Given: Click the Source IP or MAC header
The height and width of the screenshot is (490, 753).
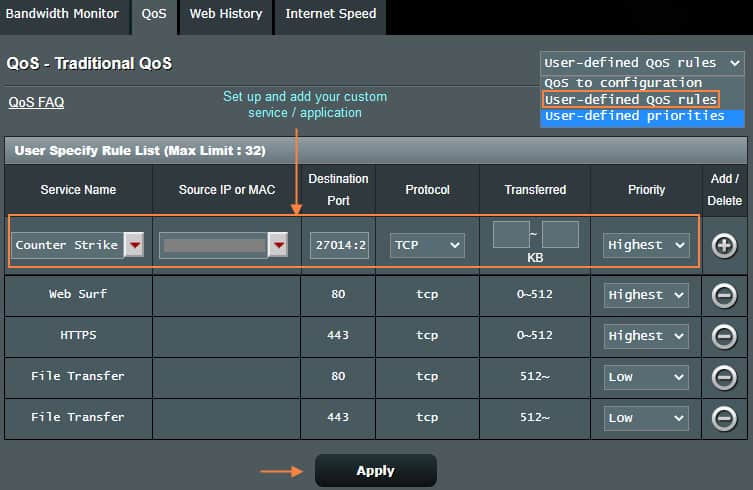Looking at the screenshot, I should [227, 190].
